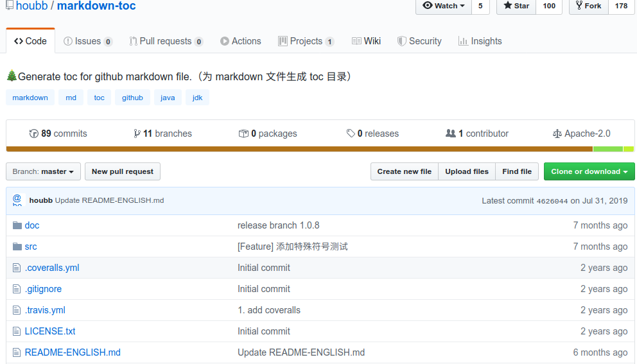This screenshot has width=637, height=364.
Task: Open the Watch dropdown
Action: 444,6
